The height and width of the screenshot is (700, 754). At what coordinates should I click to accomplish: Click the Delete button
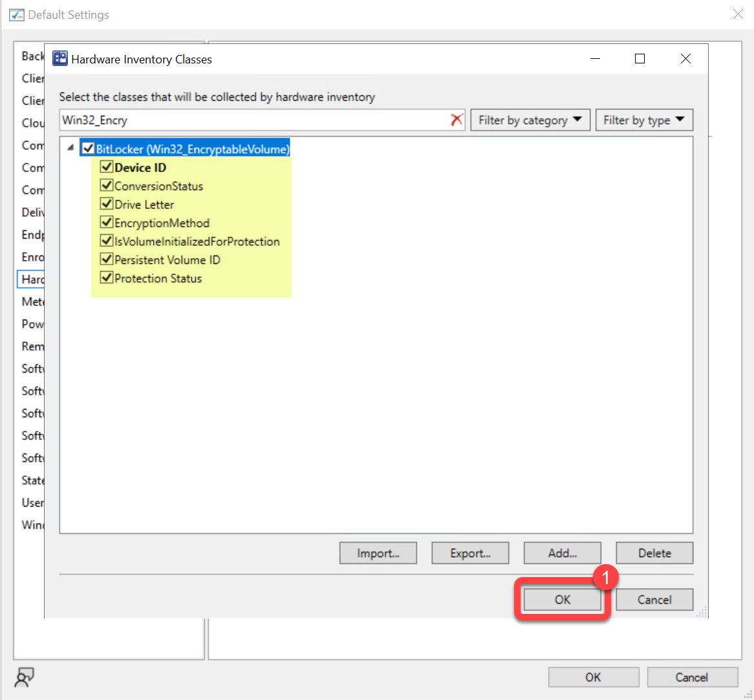pyautogui.click(x=654, y=552)
